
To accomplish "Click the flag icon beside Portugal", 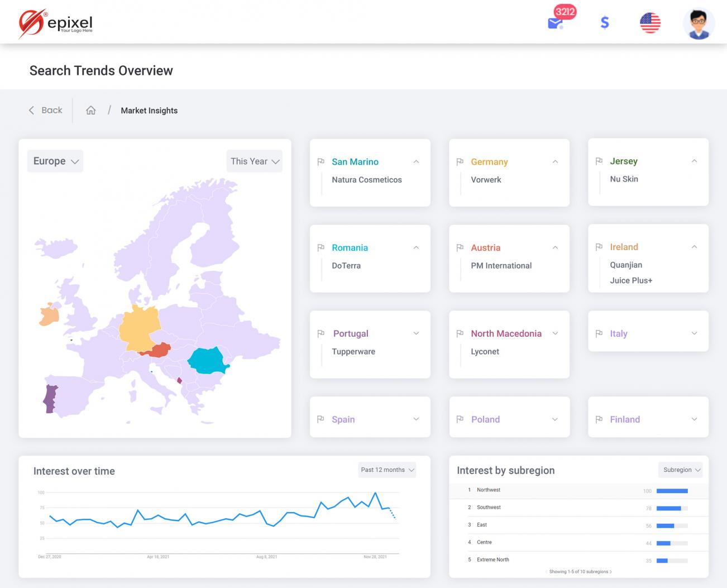I will tap(321, 333).
